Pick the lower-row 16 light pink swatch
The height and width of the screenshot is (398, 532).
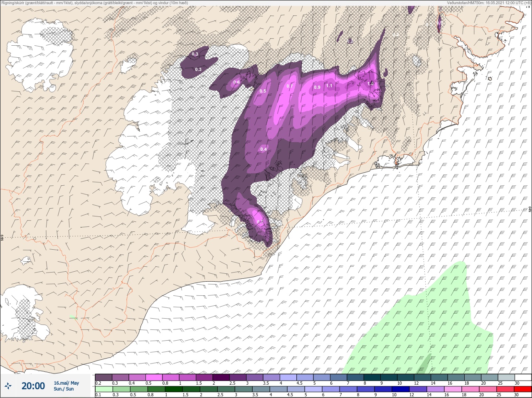tap(453, 389)
